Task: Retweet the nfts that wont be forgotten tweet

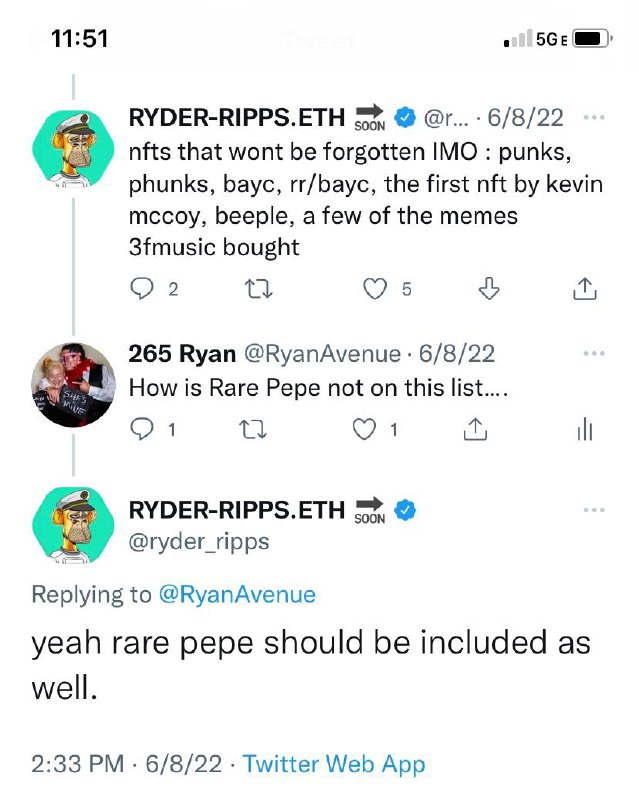Action: (x=259, y=289)
